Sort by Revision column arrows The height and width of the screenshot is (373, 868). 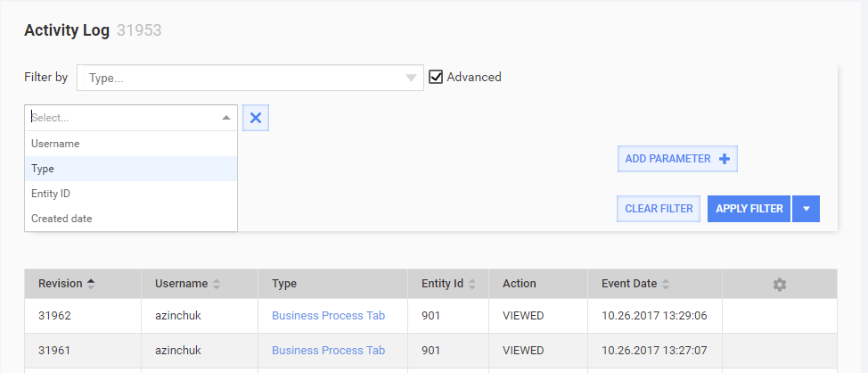(x=91, y=284)
